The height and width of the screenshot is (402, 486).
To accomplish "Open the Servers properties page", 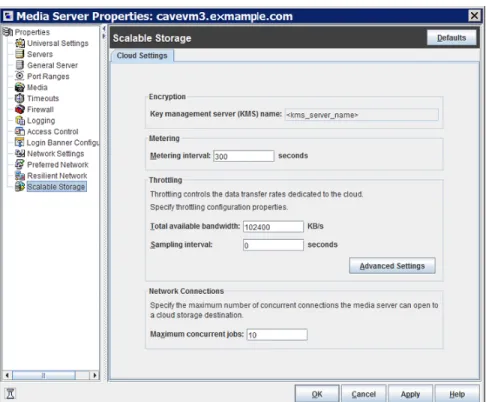I will [40, 54].
